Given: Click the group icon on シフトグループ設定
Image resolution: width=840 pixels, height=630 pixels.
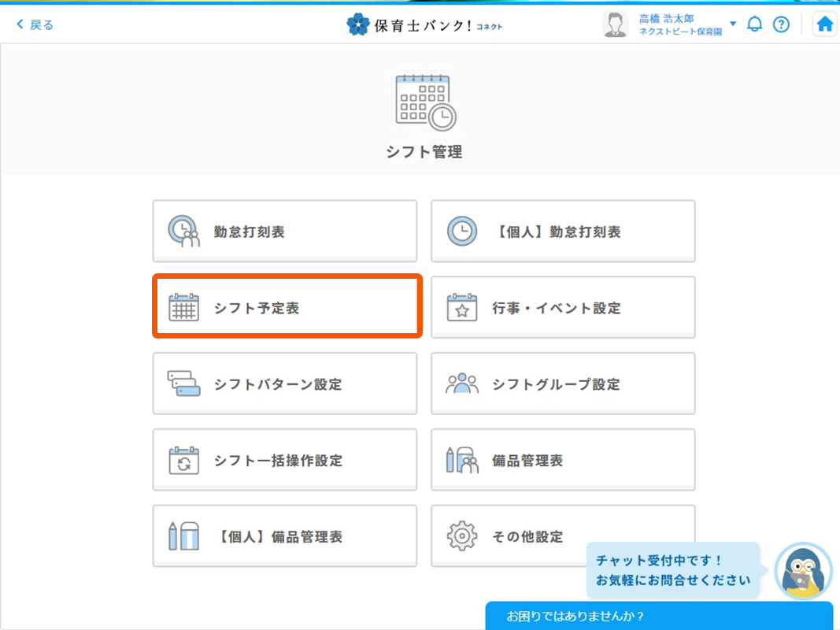Looking at the screenshot, I should click(x=462, y=383).
